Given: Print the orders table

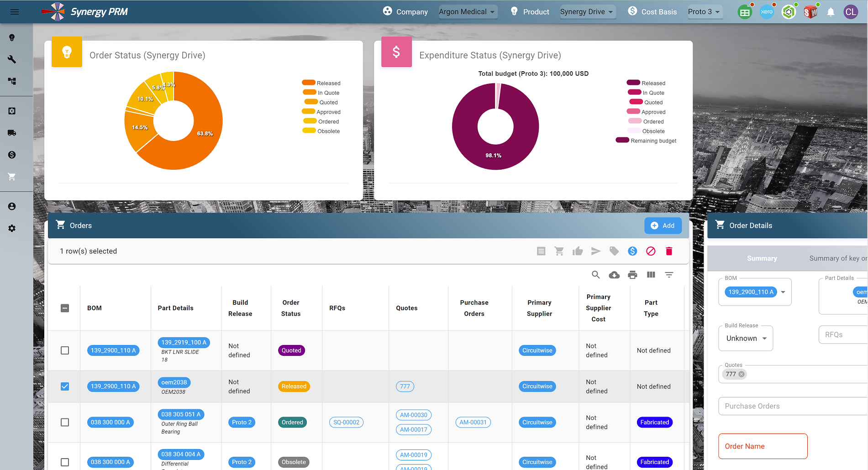Looking at the screenshot, I should click(x=632, y=275).
